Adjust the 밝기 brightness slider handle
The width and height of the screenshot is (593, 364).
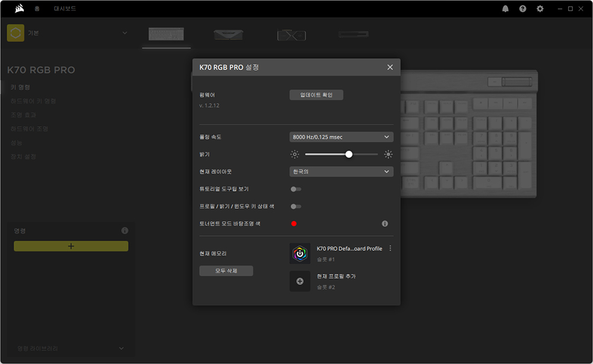click(x=349, y=154)
